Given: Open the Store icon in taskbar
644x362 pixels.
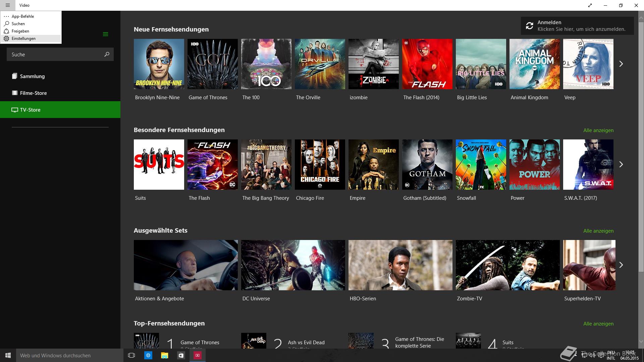Looking at the screenshot, I should point(181,355).
